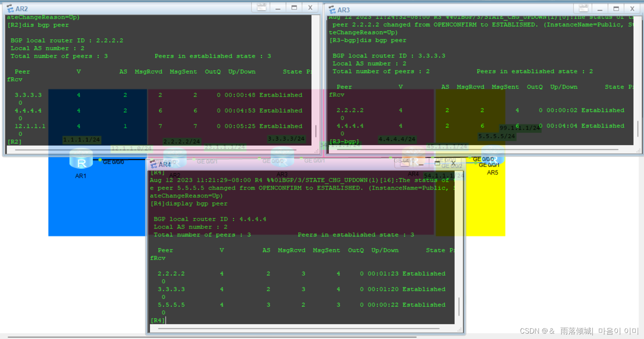
Task: Click the [R3-bgp] prompt at AR3 bottom
Action: tap(344, 141)
